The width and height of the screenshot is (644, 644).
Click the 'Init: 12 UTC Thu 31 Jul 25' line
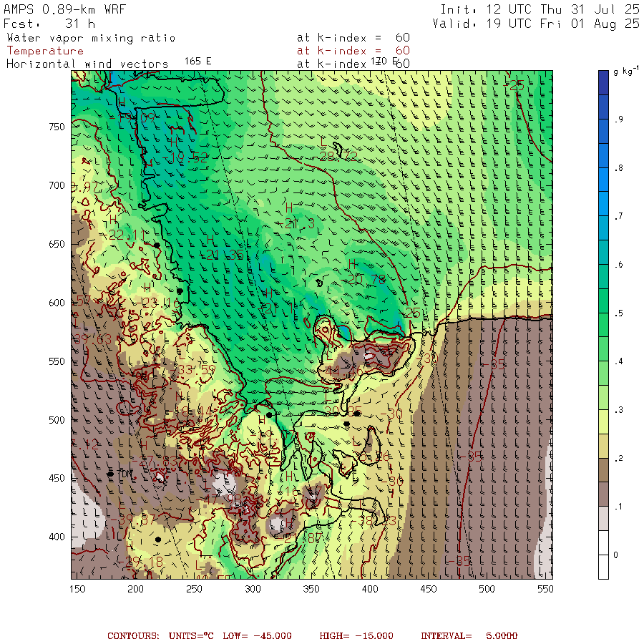[540, 9]
